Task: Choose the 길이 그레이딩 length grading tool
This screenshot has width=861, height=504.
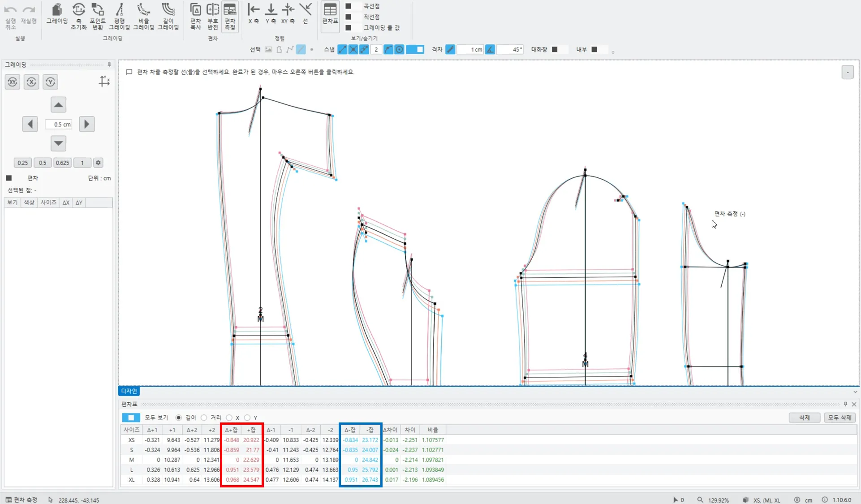Action: pyautogui.click(x=168, y=14)
